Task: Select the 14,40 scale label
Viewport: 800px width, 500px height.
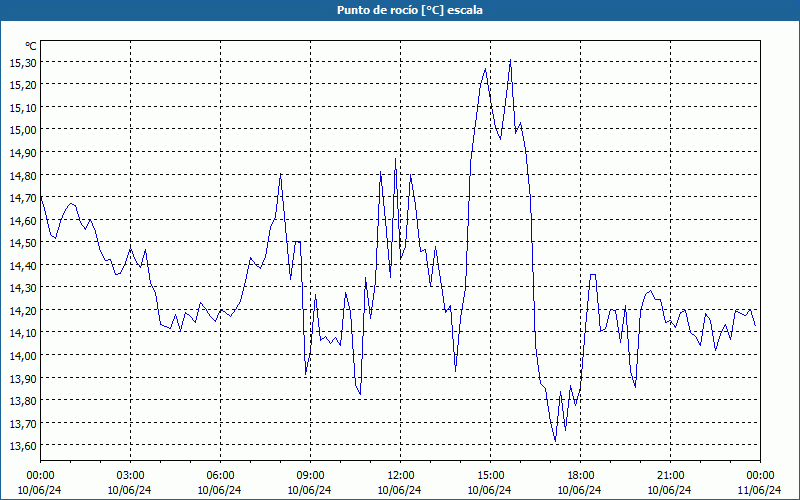Action: coord(22,265)
